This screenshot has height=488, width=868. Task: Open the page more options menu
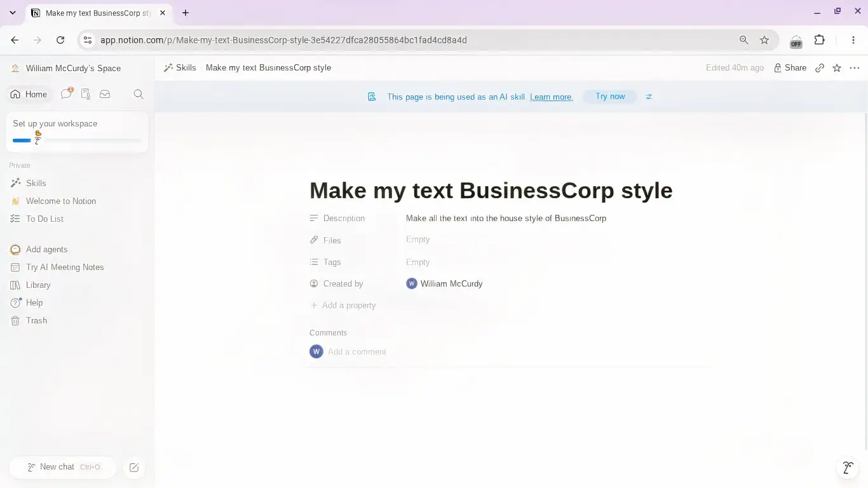854,68
